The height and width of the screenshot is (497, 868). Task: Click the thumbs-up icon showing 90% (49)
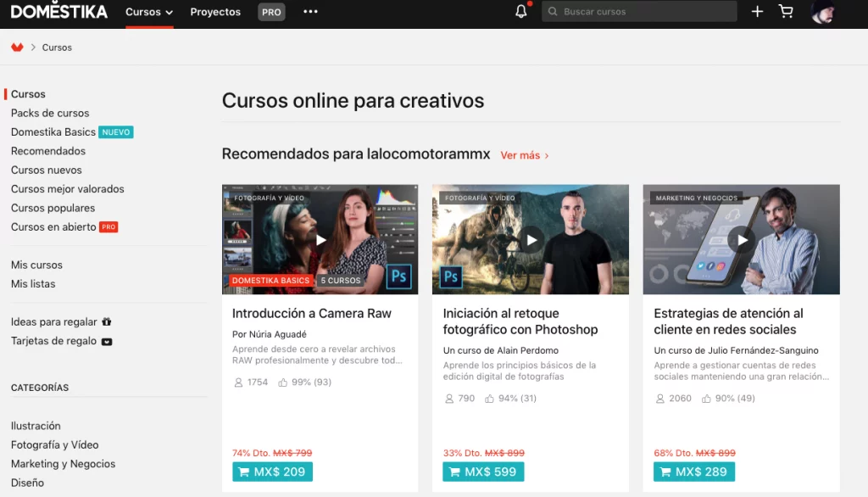(x=706, y=399)
